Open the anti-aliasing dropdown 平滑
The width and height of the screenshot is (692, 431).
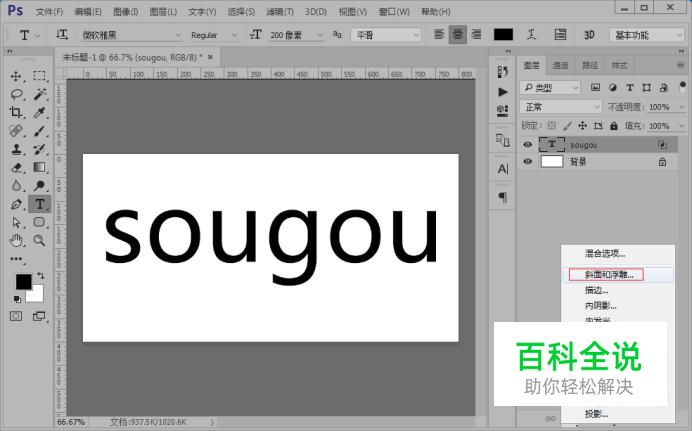point(386,35)
